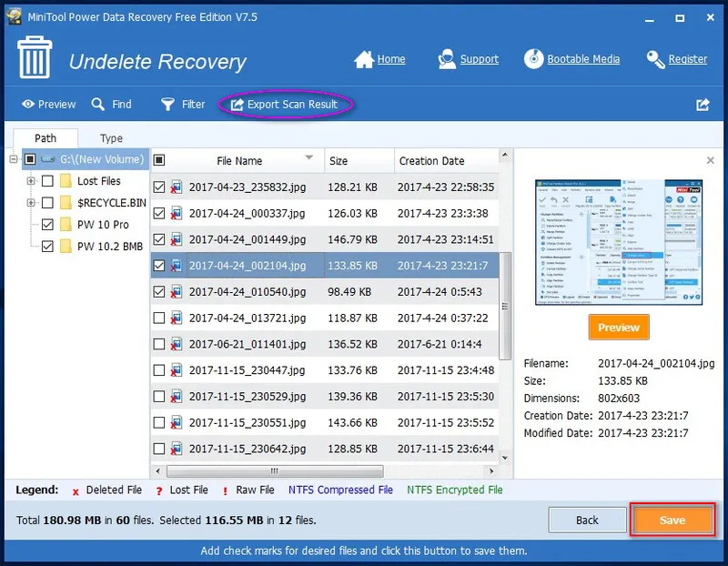
Task: Click the Bootable Media disc icon
Action: click(533, 59)
